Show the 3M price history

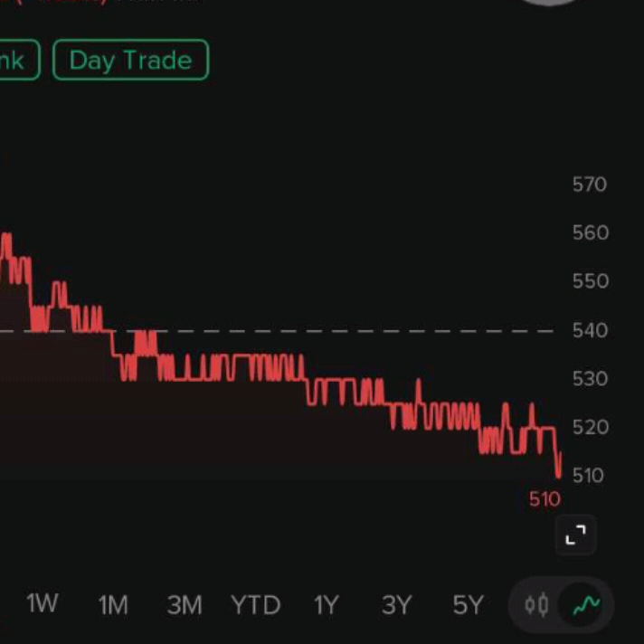184,604
